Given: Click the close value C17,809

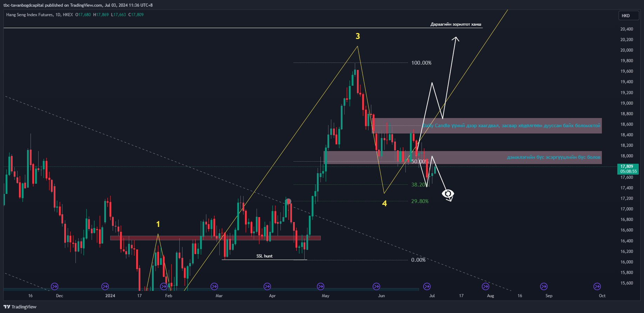Looking at the screenshot, I should pyautogui.click(x=136, y=15).
